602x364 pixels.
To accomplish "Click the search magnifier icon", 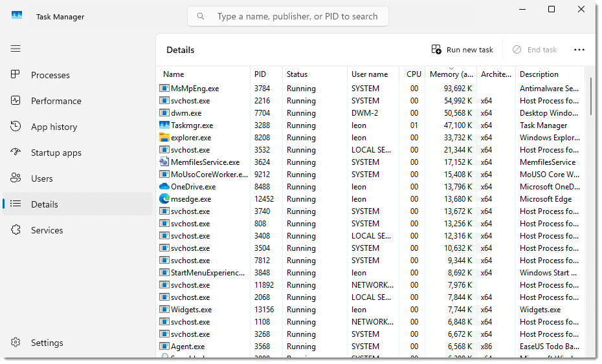I will point(201,16).
